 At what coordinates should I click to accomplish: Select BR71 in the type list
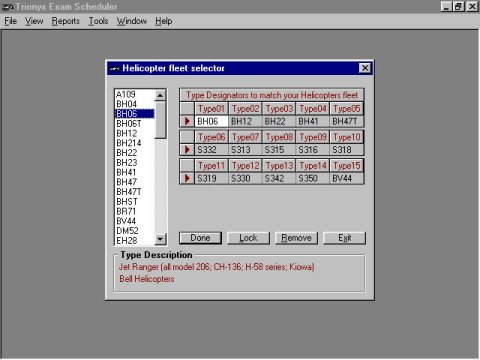[x=134, y=211]
